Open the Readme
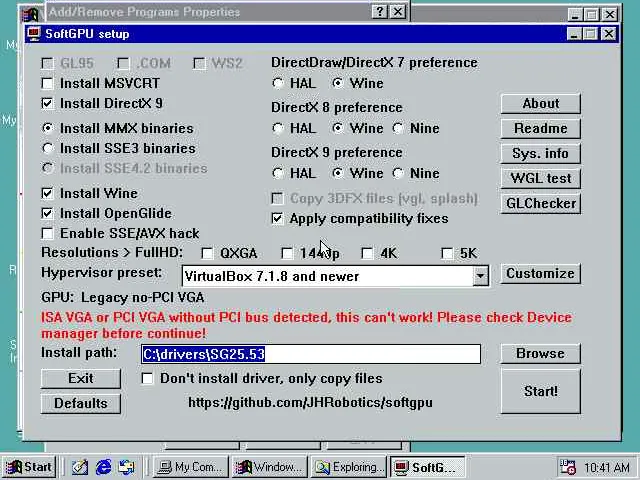Viewport: 640px width, 480px height. point(540,129)
